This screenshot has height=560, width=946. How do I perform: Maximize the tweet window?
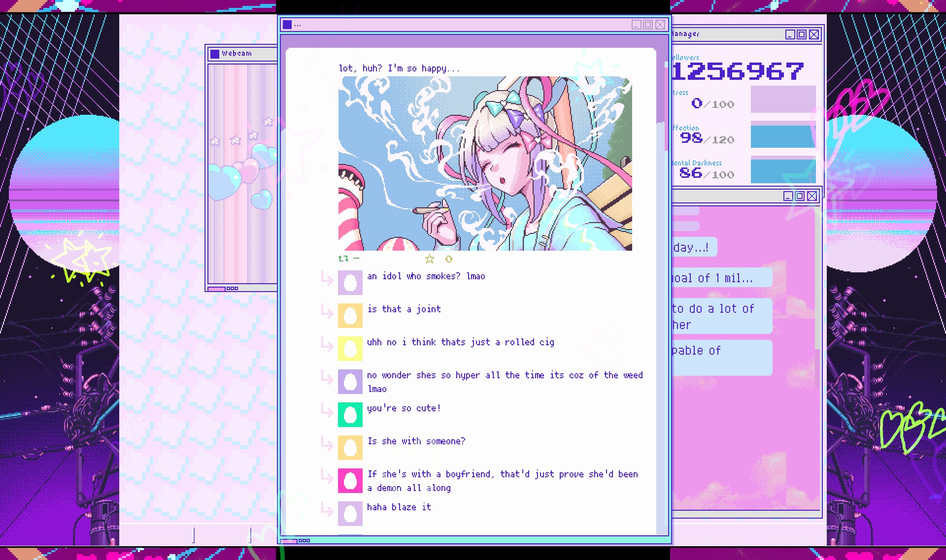(x=648, y=25)
